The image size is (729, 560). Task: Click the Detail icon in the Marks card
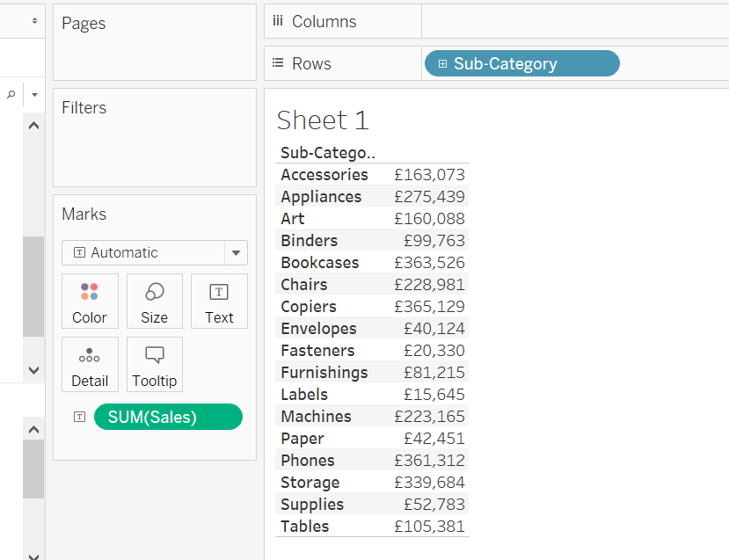pos(89,364)
